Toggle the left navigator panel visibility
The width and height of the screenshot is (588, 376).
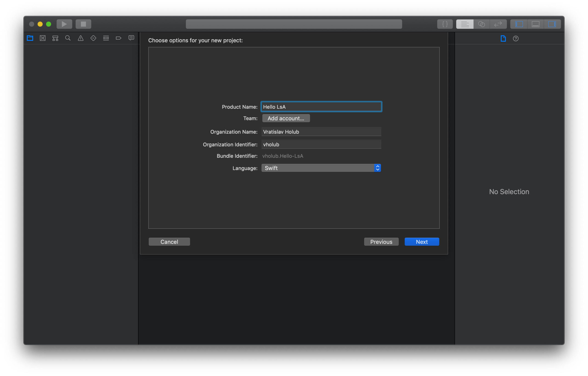519,24
